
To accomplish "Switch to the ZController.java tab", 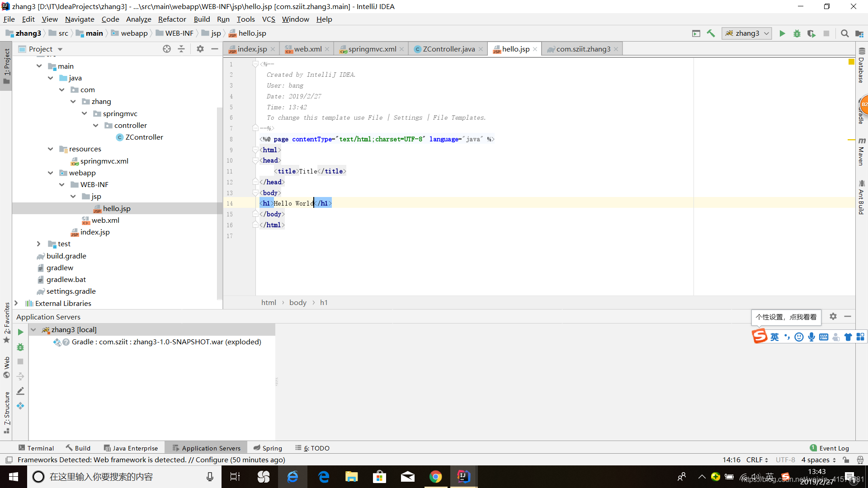I will pos(448,49).
